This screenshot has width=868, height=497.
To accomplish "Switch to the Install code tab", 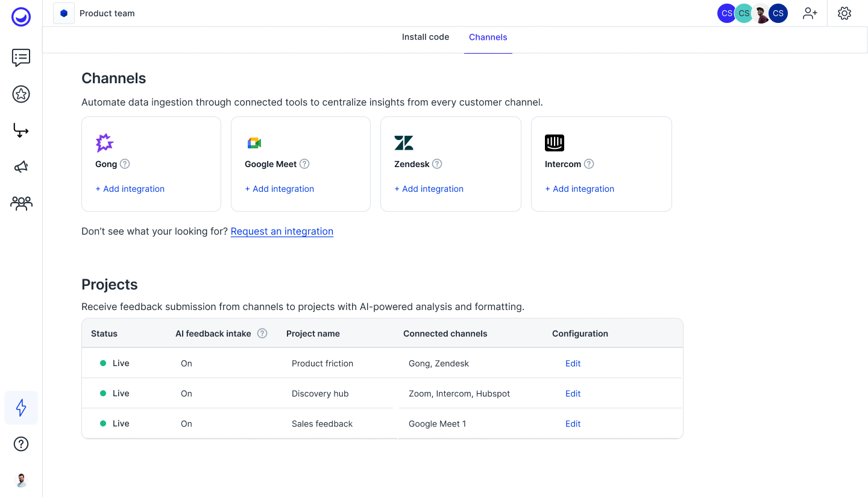I will [x=426, y=37].
